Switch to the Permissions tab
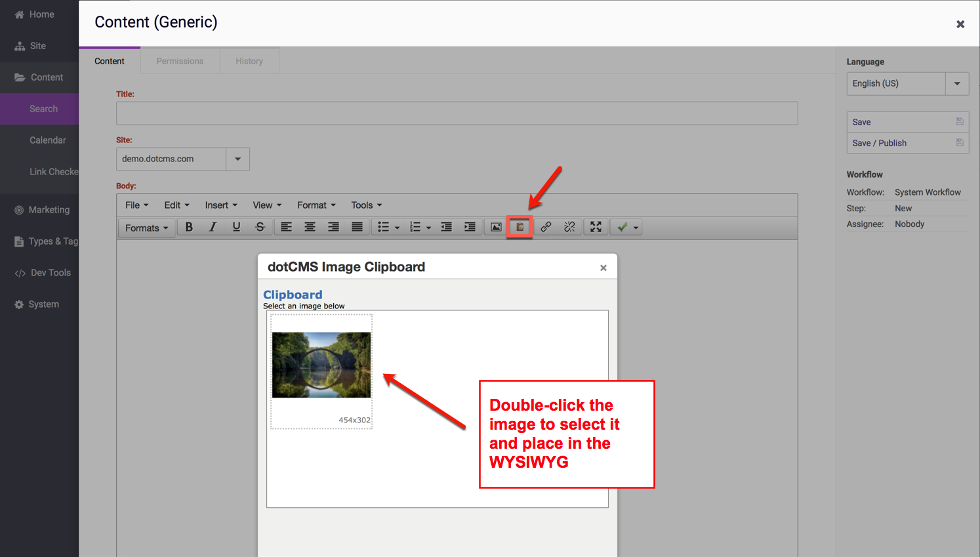The width and height of the screenshot is (980, 557). coord(180,61)
